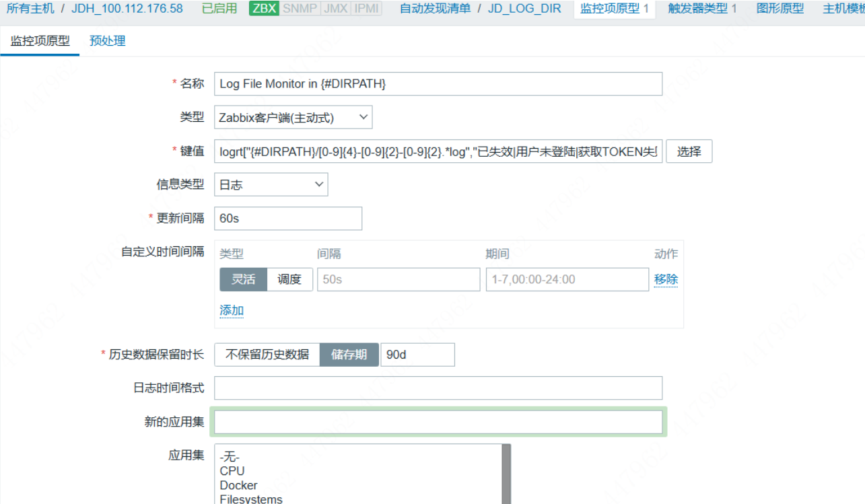Click the 新的应用集 input field
This screenshot has height=504, width=865.
pos(438,422)
